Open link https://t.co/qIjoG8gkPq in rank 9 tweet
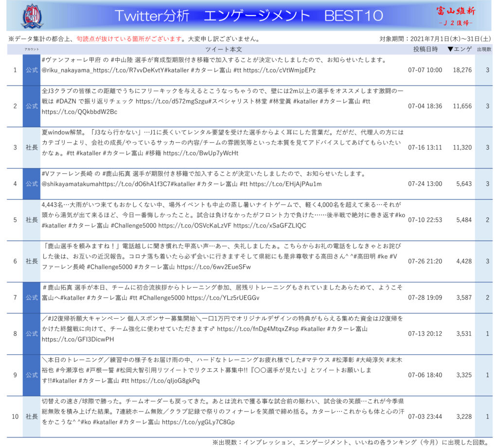This screenshot has width=498, height=448. (x=165, y=380)
